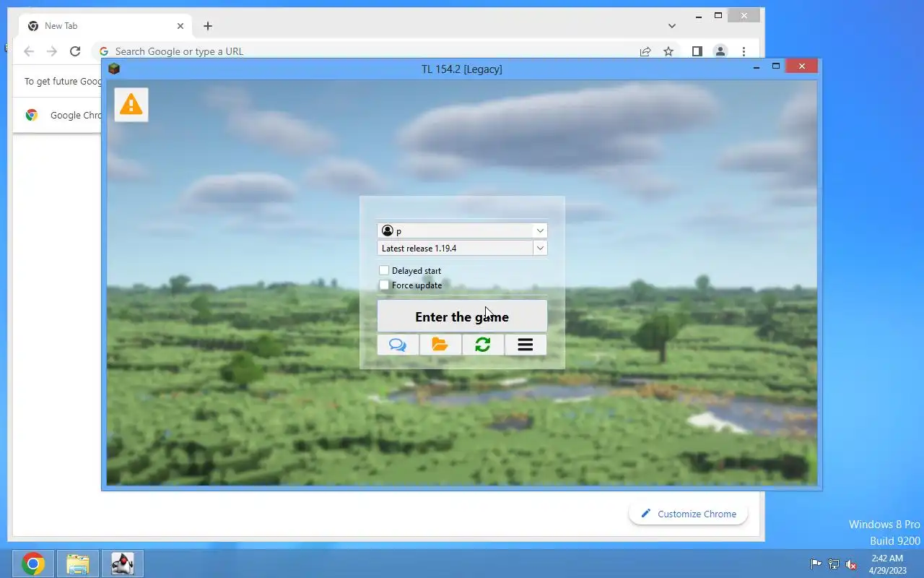924x578 pixels.
Task: Minimize the Chrome window
Action: pyautogui.click(x=699, y=16)
